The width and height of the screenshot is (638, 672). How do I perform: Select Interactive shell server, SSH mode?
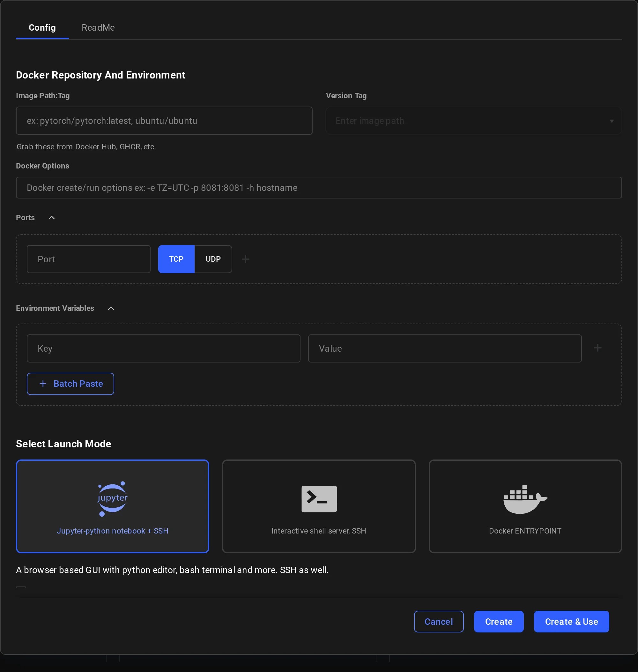319,506
